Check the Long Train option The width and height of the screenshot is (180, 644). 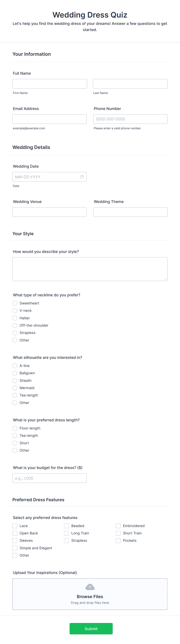(x=66, y=533)
